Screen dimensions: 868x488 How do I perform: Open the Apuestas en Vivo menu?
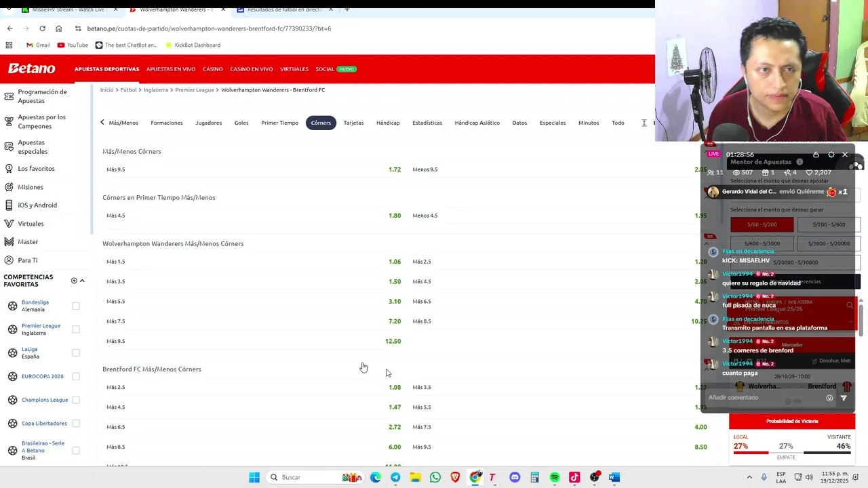171,69
